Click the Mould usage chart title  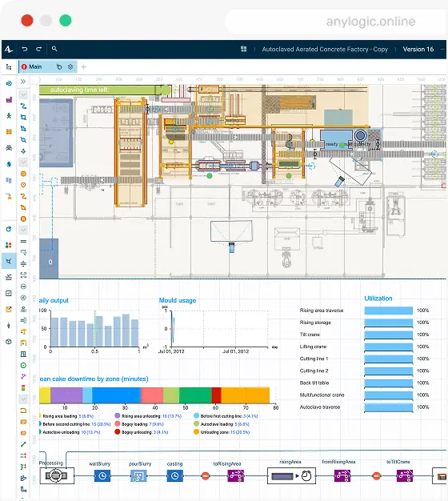pyautogui.click(x=178, y=300)
